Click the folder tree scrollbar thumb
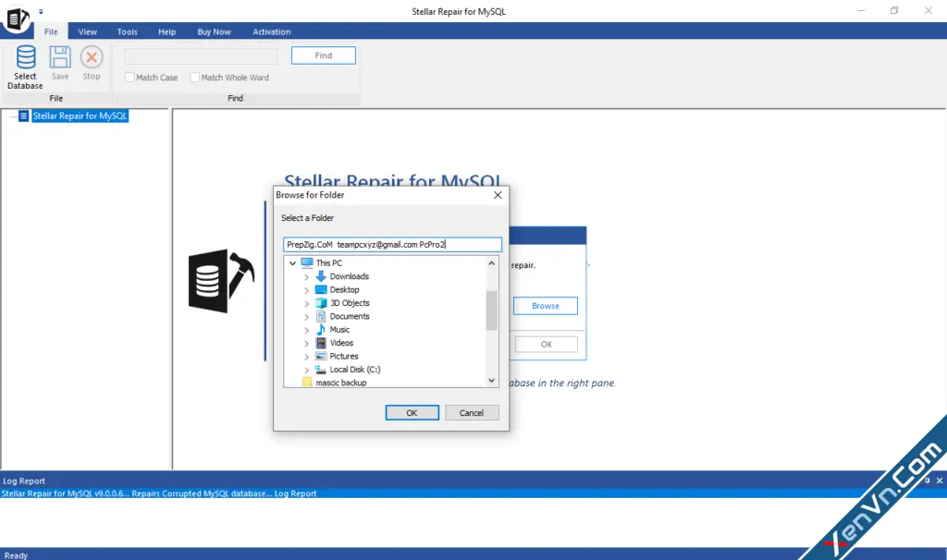The height and width of the screenshot is (560, 947). [492, 310]
